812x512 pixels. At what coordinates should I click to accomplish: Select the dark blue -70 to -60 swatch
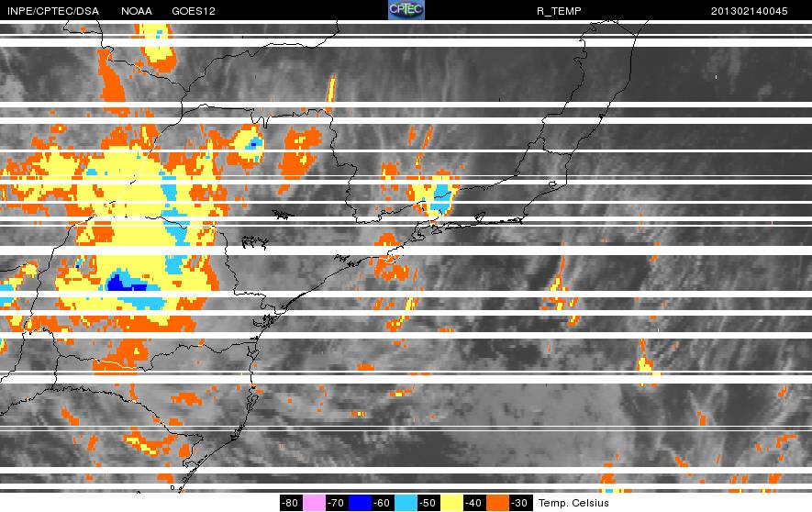tap(360, 503)
